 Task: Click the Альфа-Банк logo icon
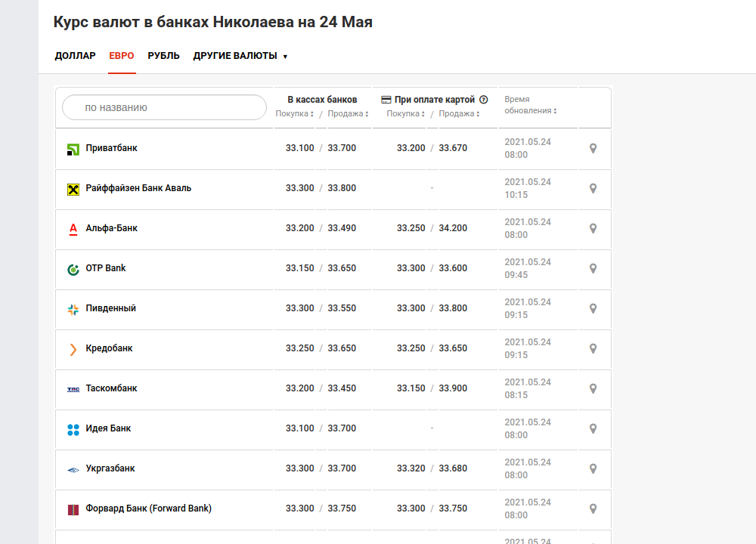pos(73,230)
